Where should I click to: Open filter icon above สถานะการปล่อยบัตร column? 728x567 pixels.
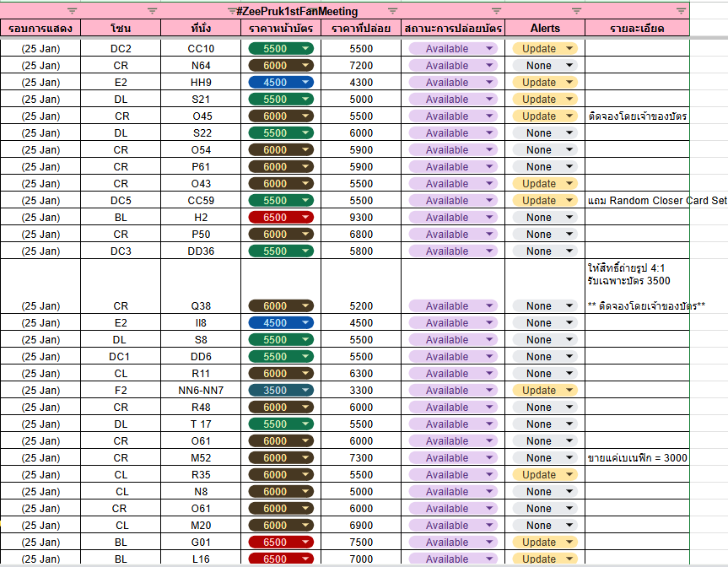[496, 11]
